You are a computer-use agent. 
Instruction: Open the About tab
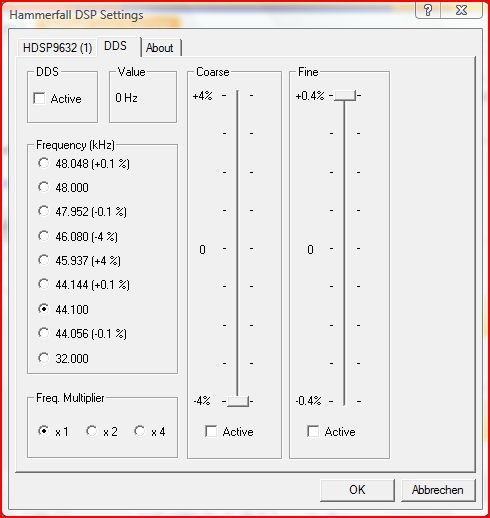(160, 48)
